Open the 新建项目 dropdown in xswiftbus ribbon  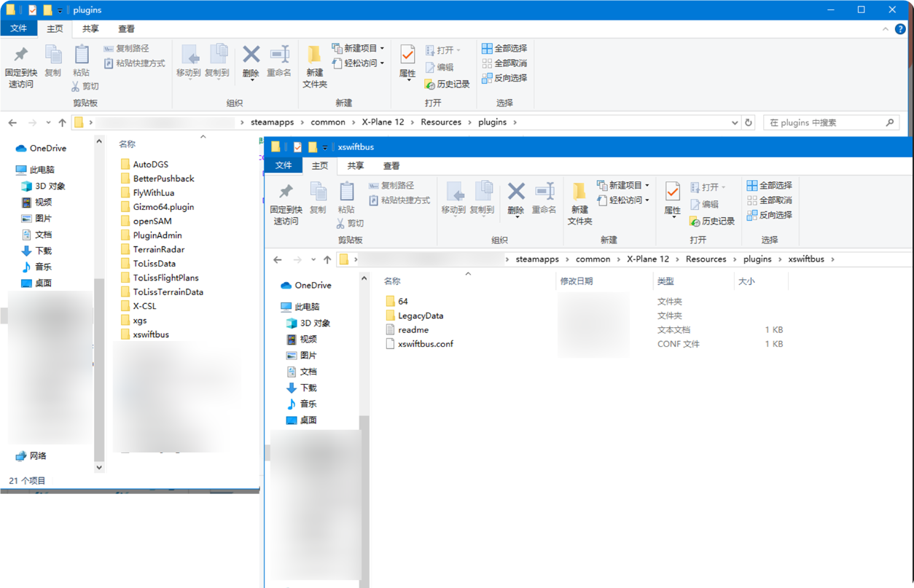[623, 185]
